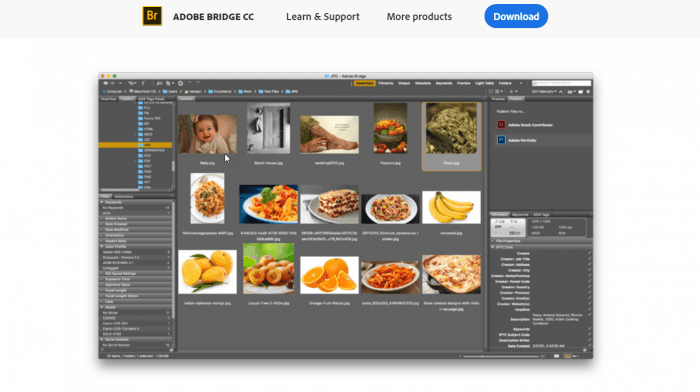Select the bananas thumbnail
This screenshot has width=700, height=392.
point(451,207)
